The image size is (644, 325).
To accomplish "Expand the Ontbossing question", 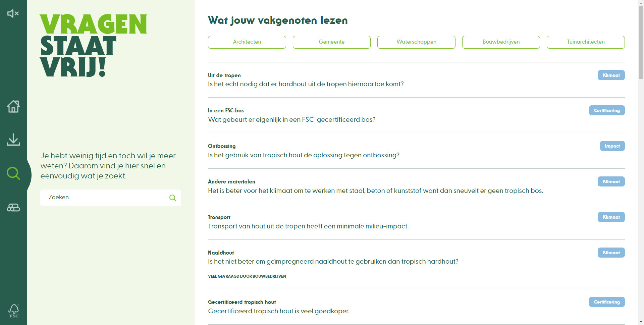I will 304,155.
